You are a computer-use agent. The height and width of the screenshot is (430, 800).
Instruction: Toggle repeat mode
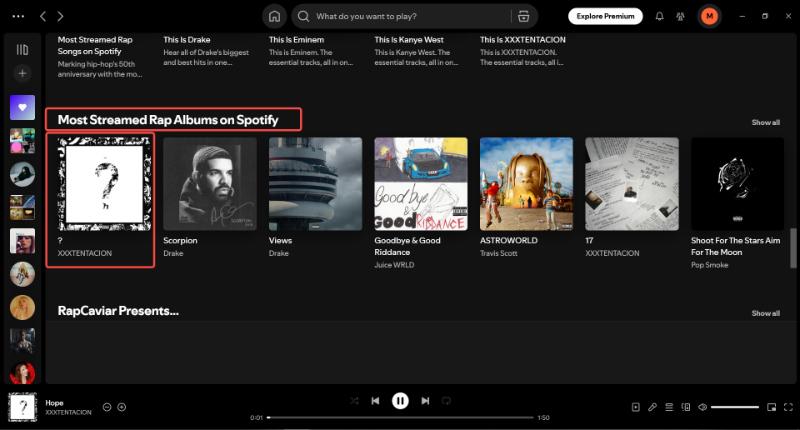click(x=446, y=401)
